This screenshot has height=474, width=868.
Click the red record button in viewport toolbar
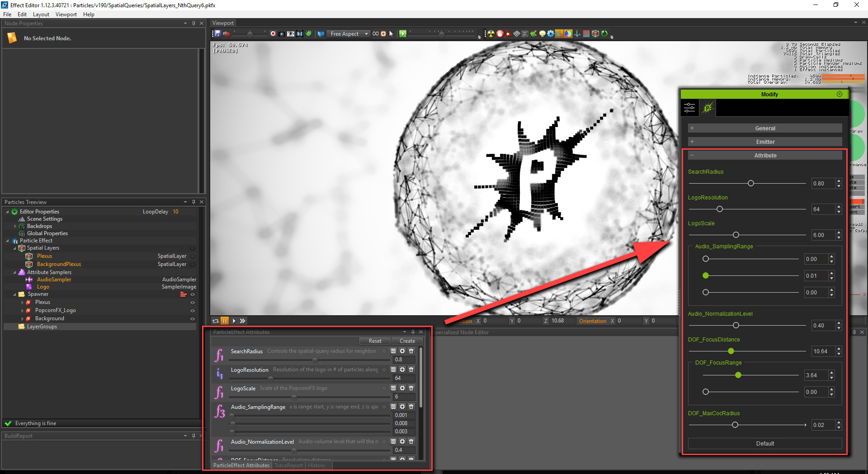pos(273,34)
